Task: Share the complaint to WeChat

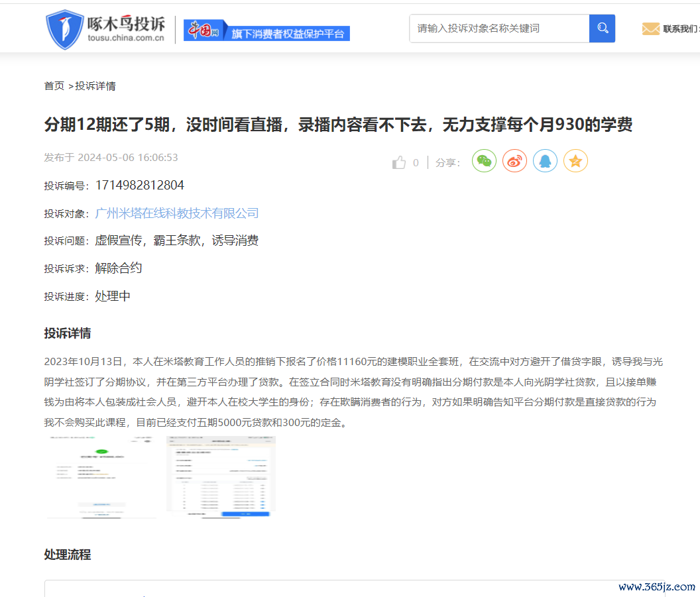Action: tap(484, 161)
